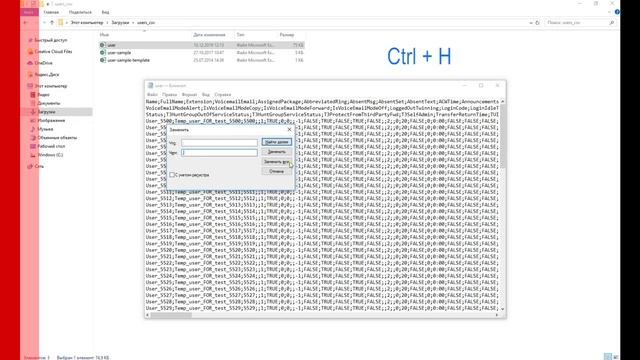Click the 'user-sample-template' file name
The image size is (640, 360).
coord(129,60)
